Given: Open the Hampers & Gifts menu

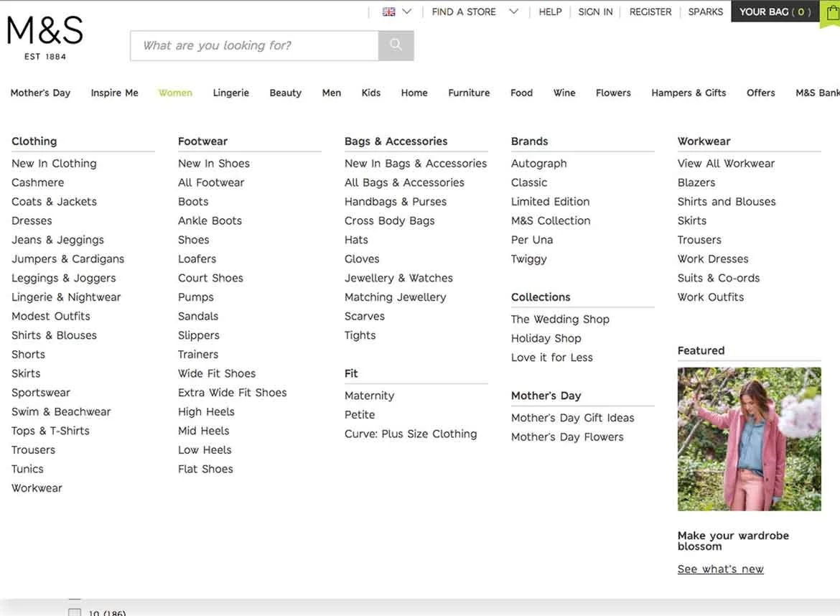Looking at the screenshot, I should [689, 93].
